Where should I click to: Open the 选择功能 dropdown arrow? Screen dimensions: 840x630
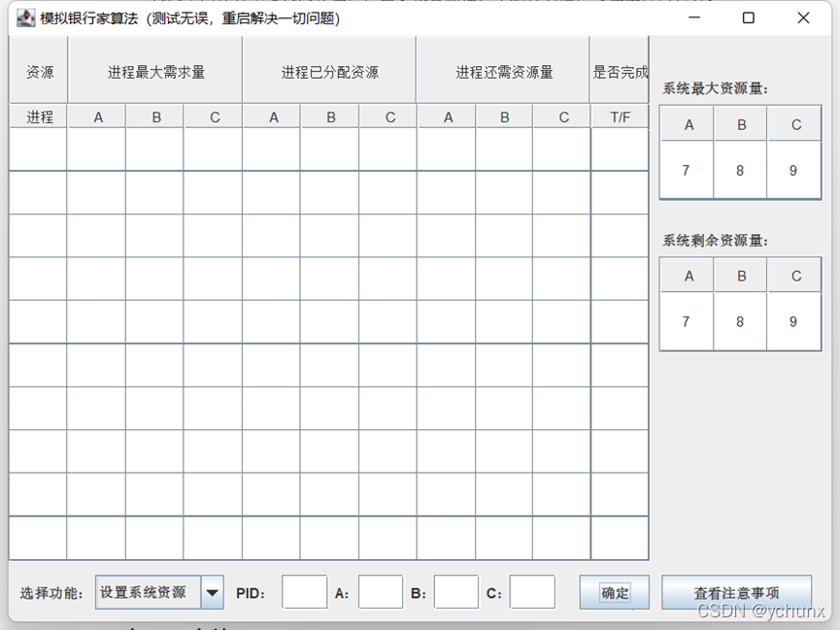click(212, 592)
